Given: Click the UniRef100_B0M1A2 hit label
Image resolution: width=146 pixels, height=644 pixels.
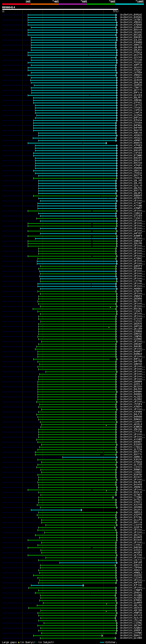Looking at the screenshot, I should pos(131,15).
